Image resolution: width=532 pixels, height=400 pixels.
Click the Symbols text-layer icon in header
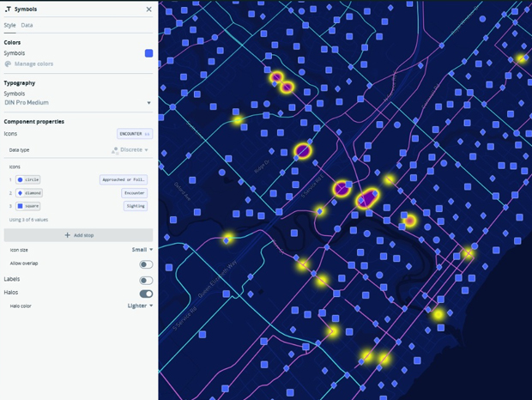(8, 9)
